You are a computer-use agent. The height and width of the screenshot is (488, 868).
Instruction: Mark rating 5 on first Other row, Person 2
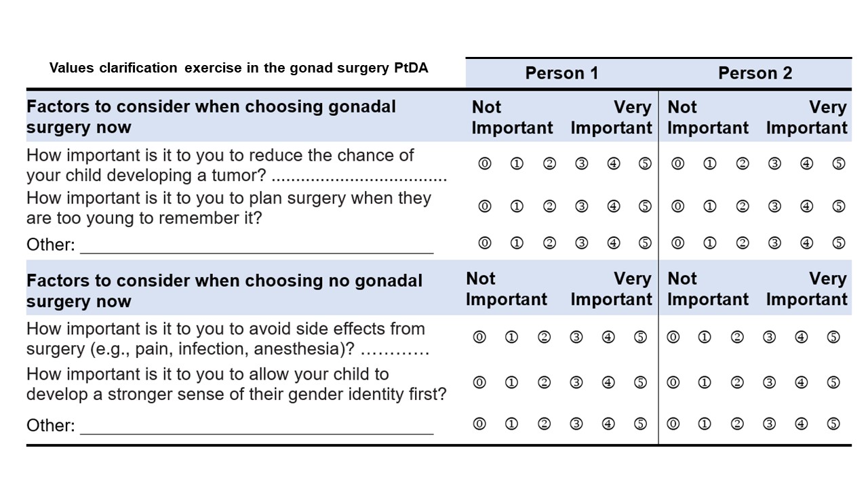point(839,243)
